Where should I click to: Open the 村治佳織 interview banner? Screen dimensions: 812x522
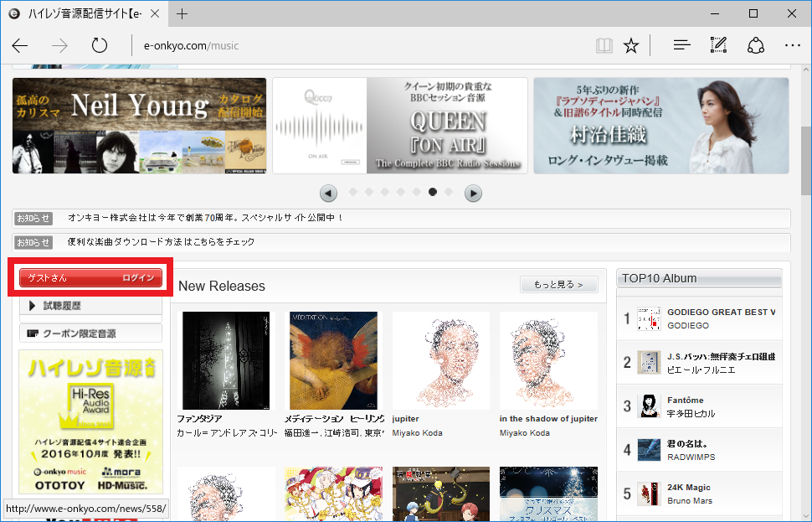click(661, 126)
